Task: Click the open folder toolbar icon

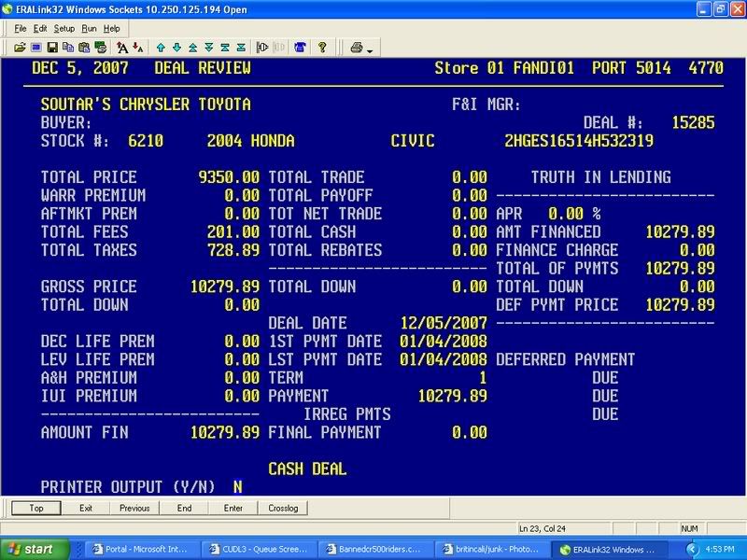Action: (x=21, y=47)
